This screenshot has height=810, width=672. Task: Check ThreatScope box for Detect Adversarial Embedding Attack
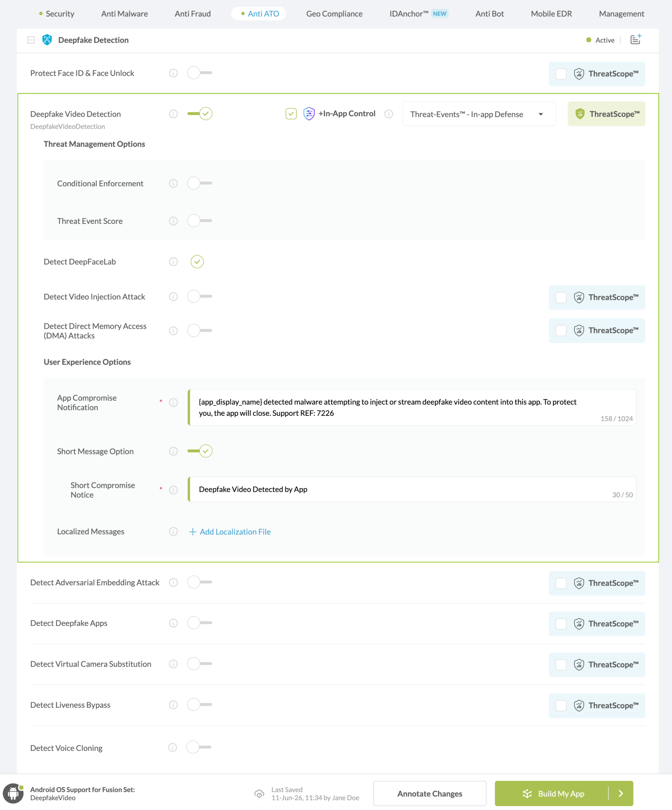pos(561,583)
